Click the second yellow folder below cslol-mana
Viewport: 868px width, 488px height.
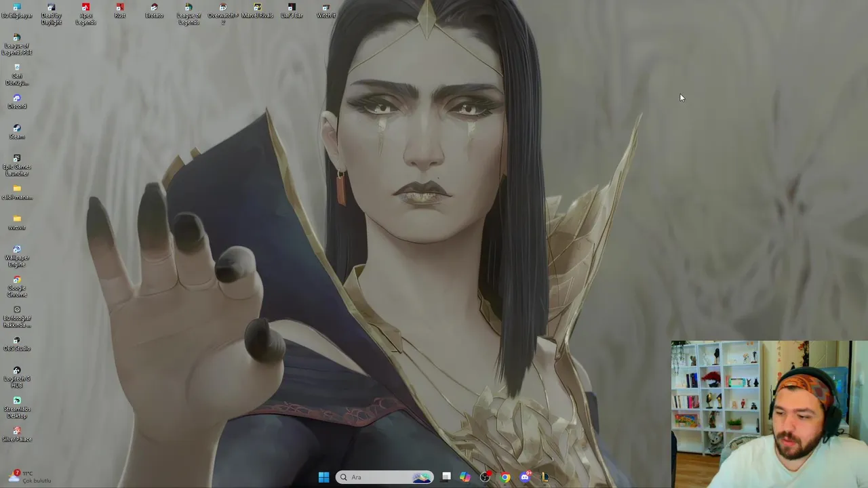(17, 223)
